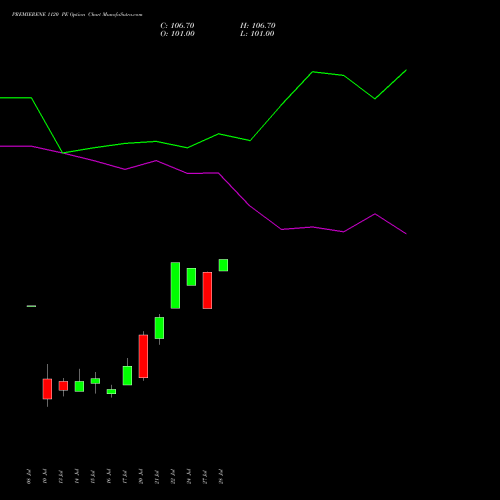Screen dimensions: 500x500
Task: Click the large red candlestick on 27 Jul
Action: 207,290
